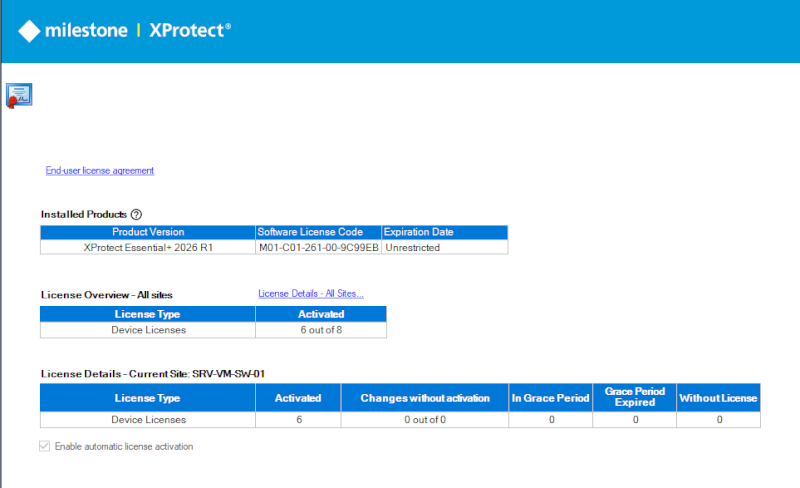800x488 pixels.
Task: Click Activated header in License Details table
Action: tap(298, 398)
